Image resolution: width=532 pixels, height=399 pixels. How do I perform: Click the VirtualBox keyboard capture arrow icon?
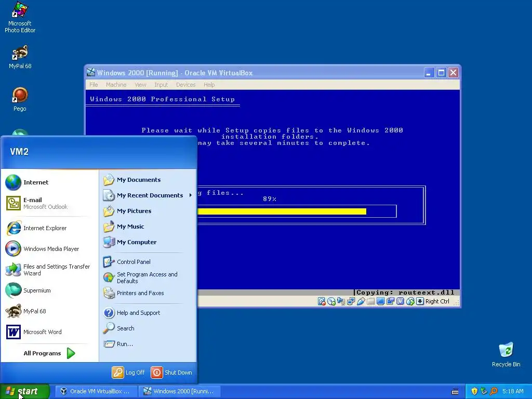[420, 301]
